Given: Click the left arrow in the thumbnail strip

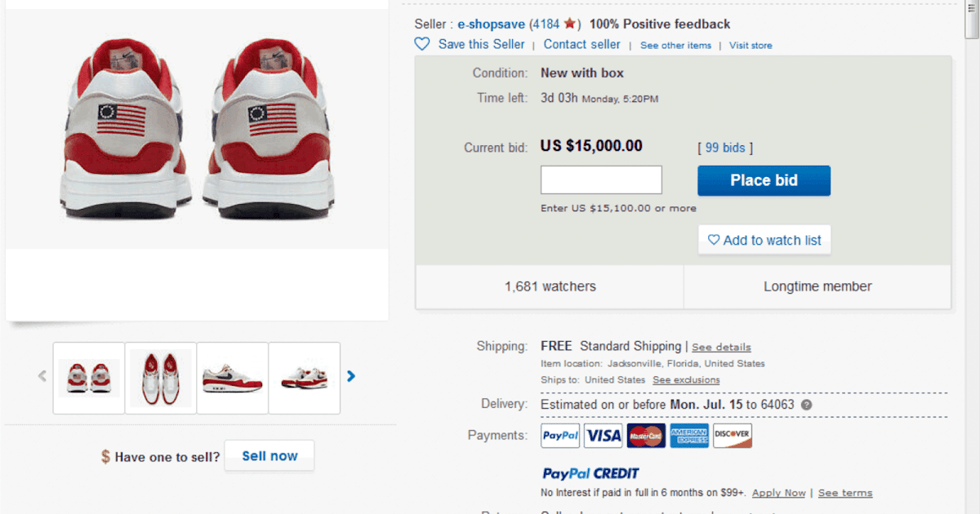Looking at the screenshot, I should tap(42, 376).
